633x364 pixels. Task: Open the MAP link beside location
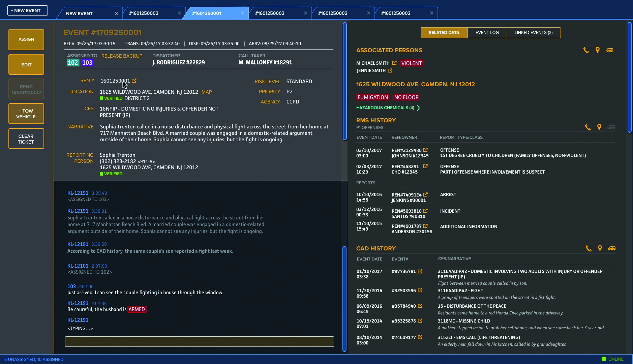tap(207, 92)
